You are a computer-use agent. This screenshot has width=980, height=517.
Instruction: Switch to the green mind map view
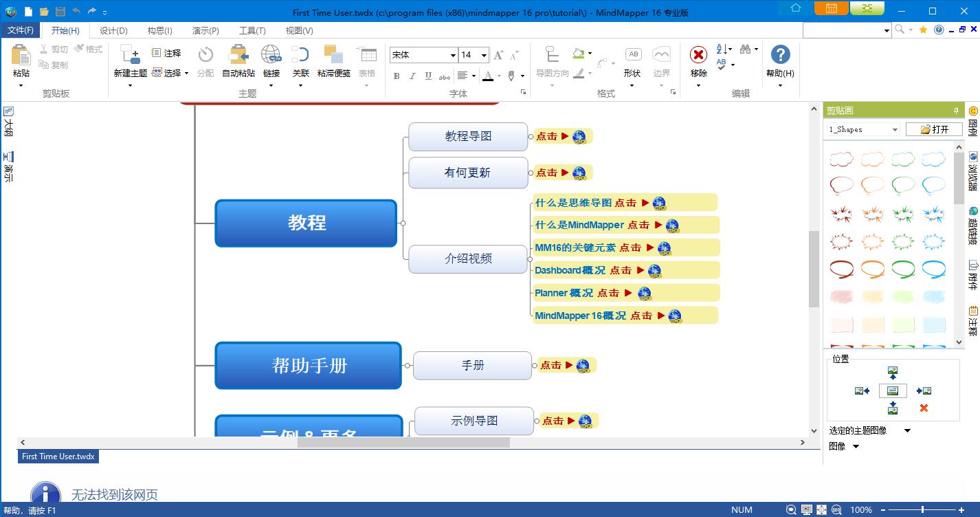tap(867, 8)
